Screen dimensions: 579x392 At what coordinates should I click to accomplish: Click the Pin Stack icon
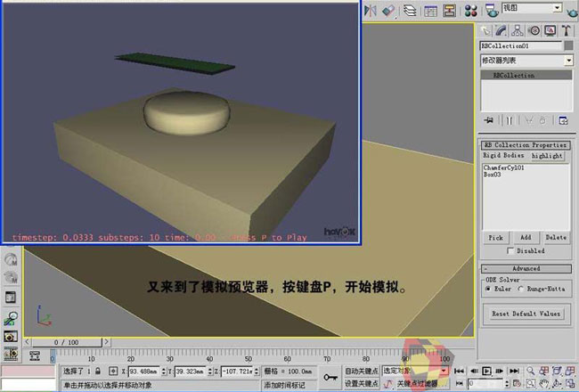pyautogui.click(x=488, y=119)
